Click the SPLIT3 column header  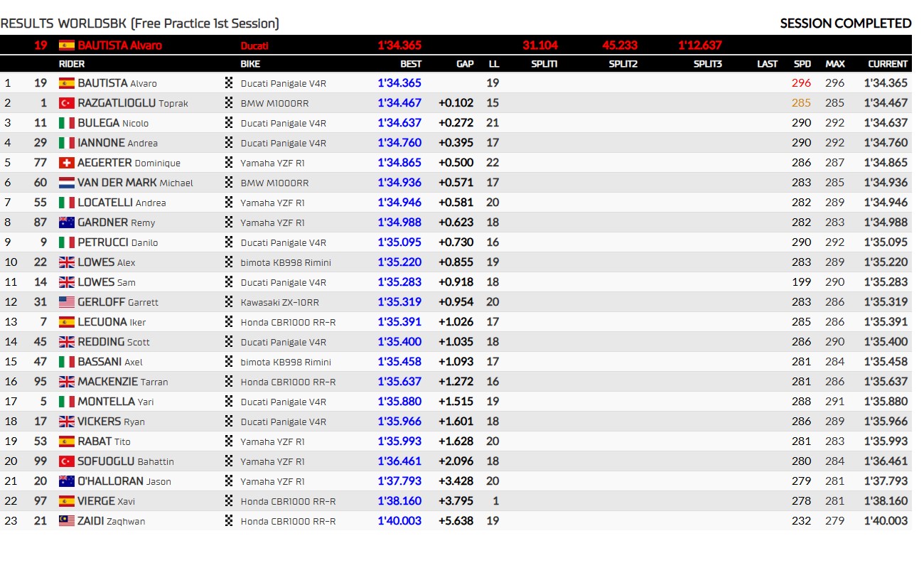pos(708,64)
